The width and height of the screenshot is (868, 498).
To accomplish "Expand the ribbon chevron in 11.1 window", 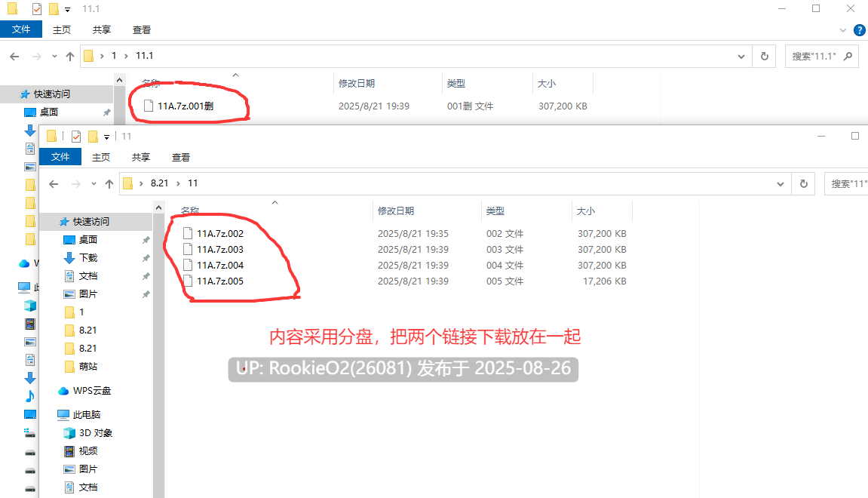I will pos(842,30).
